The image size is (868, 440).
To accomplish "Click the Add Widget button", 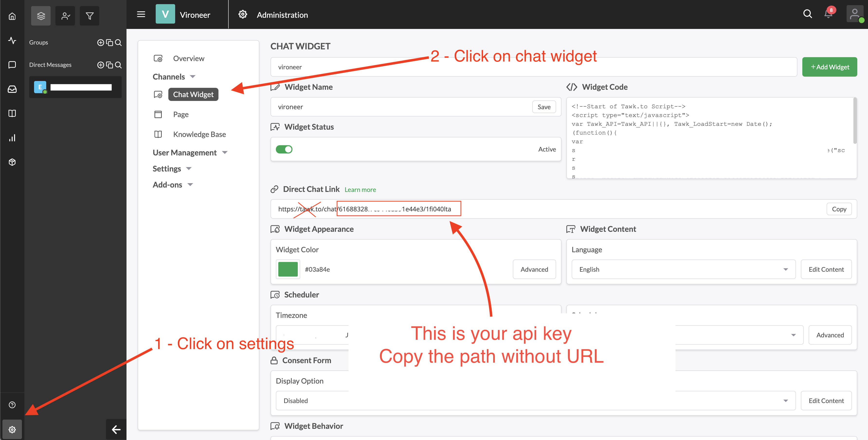I will coord(829,67).
